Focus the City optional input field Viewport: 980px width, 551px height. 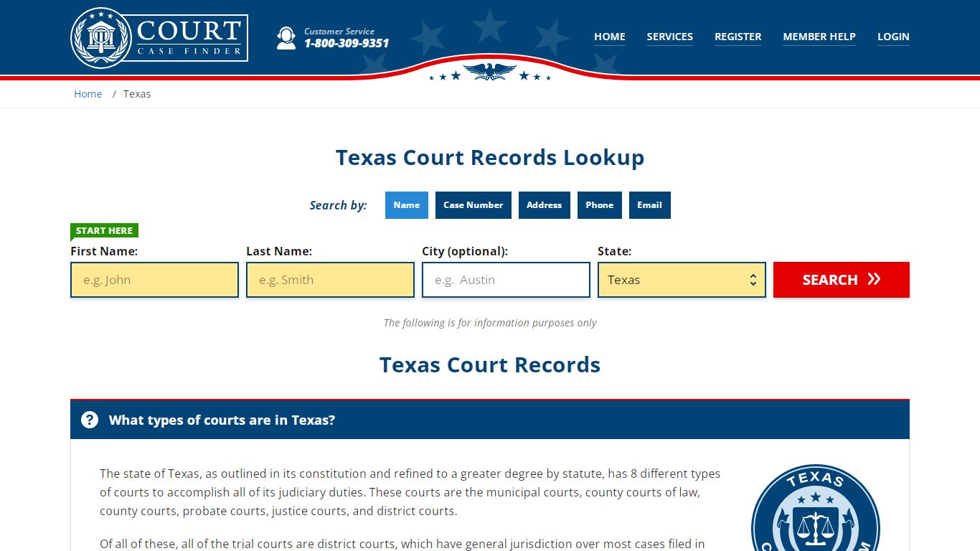click(506, 280)
